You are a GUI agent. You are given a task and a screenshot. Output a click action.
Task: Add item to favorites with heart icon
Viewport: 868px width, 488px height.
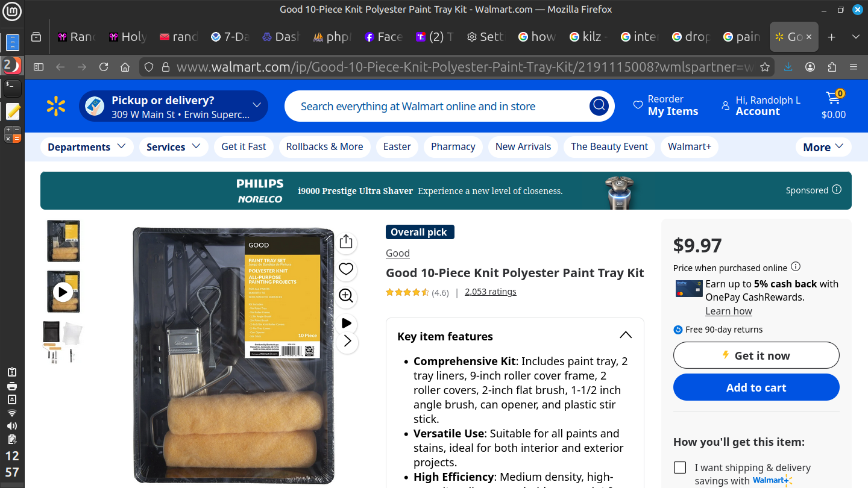coord(346,269)
